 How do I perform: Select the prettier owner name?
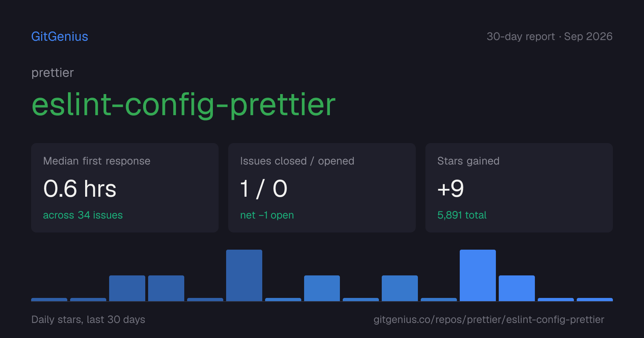[x=53, y=73]
